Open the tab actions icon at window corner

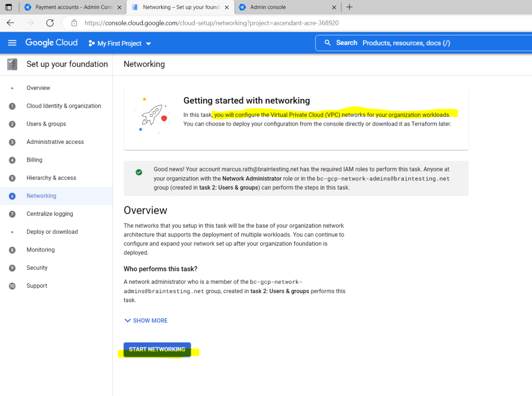(8, 7)
